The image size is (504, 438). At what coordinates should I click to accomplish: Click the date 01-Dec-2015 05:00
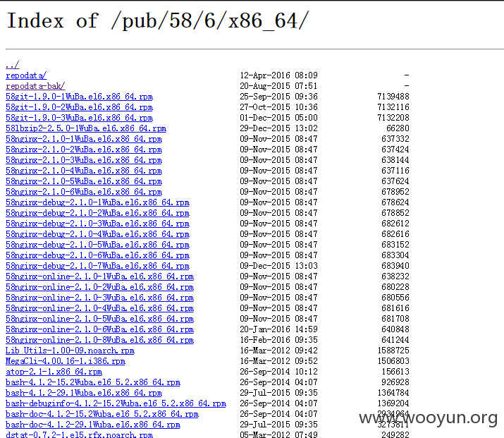[x=278, y=118]
